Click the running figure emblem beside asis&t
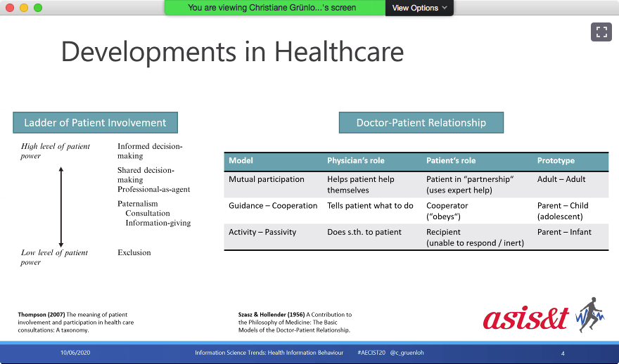Image resolution: width=619 pixels, height=364 pixels. pos(589,315)
